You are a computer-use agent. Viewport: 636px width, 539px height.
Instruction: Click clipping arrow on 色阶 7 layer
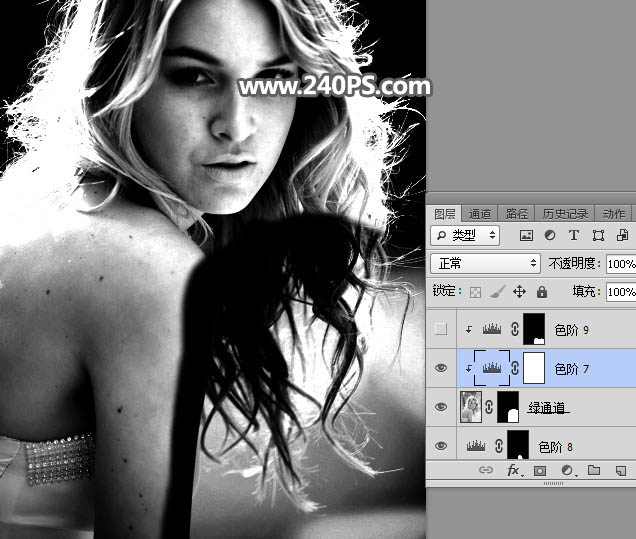pos(468,368)
